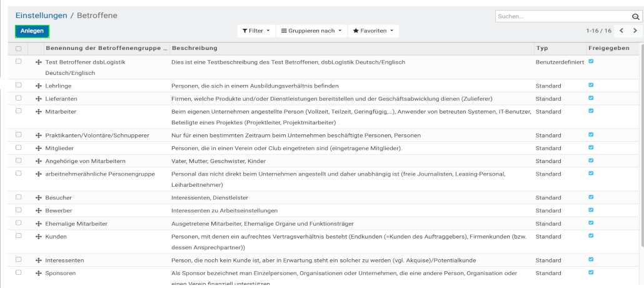Viewport: 644px width, 288px height.
Task: Check the row checkbox for Bewerber
Action: click(x=18, y=211)
